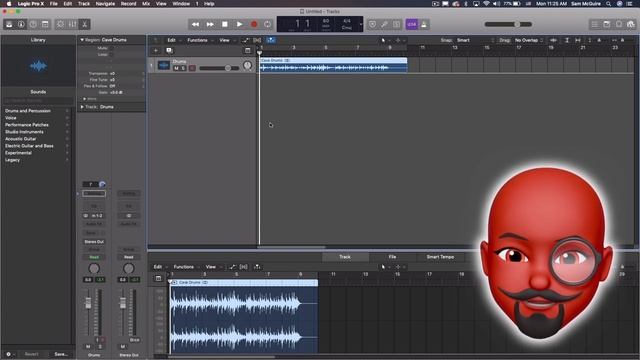Switch to the Smart Tempo tab in the editor
640x360 pixels.
point(440,257)
